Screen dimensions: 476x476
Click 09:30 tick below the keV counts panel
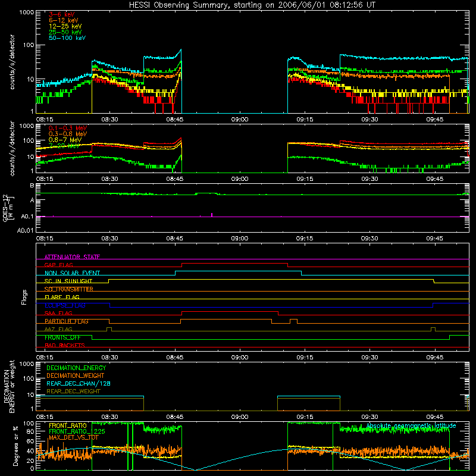pos(369,120)
